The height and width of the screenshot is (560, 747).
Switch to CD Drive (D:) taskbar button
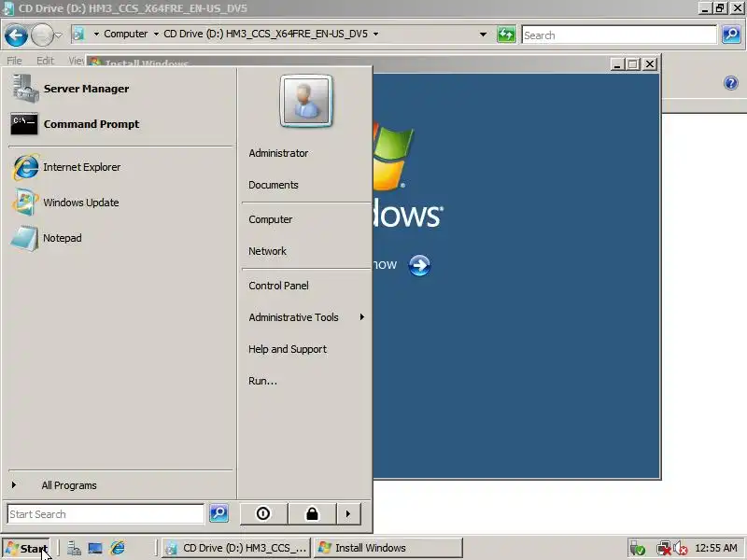236,548
